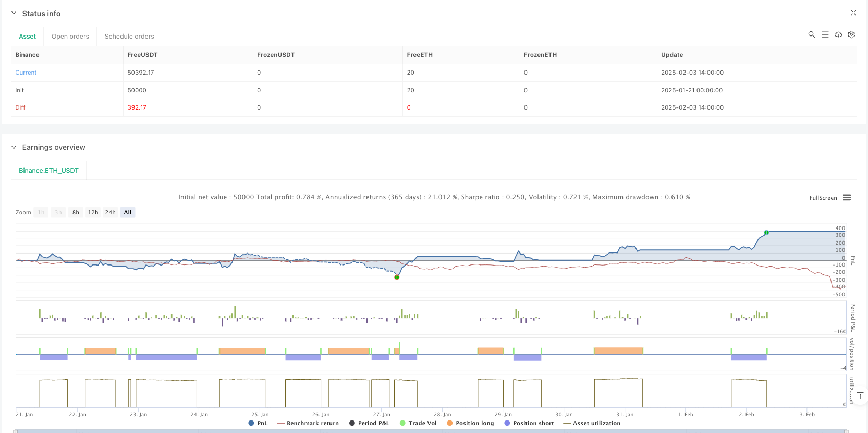Click the FullScreen chart button

point(823,198)
